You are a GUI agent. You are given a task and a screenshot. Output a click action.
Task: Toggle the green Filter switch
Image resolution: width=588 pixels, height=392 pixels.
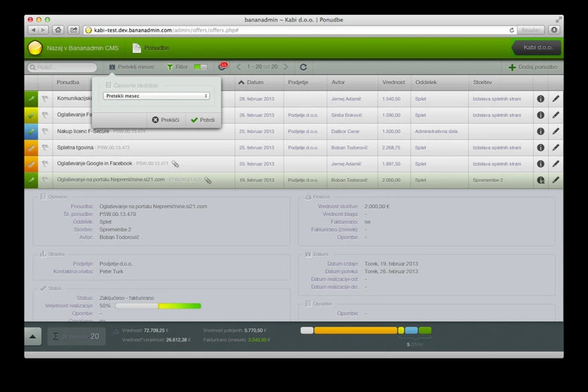(x=200, y=67)
